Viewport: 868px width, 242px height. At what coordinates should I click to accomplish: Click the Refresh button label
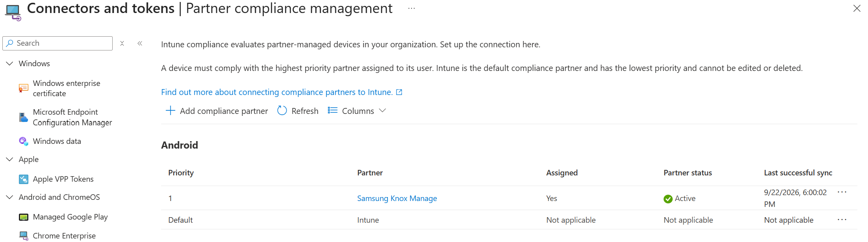click(305, 111)
